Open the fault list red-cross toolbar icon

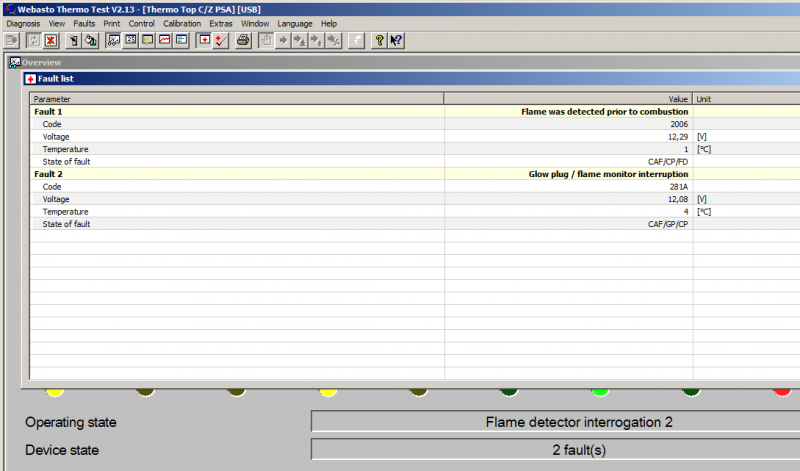pyautogui.click(x=205, y=40)
